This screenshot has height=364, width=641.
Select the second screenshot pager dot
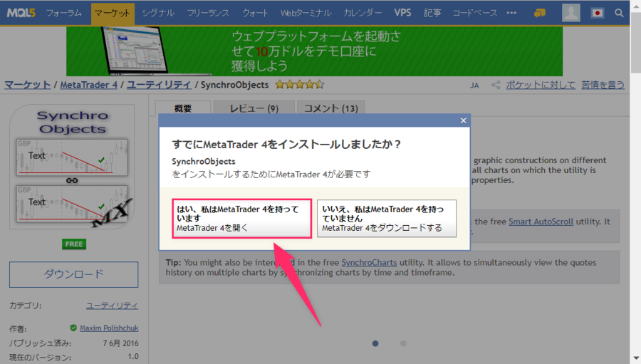click(x=403, y=343)
